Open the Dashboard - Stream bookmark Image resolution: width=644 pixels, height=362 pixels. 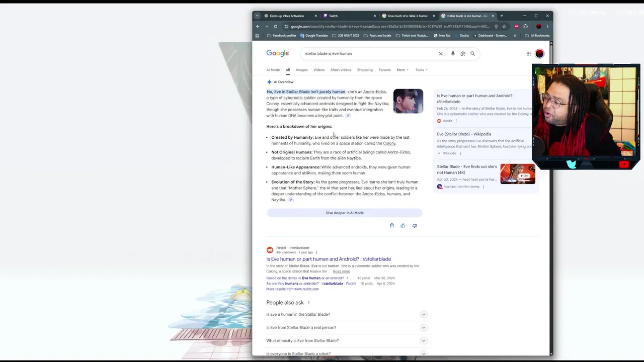pos(490,36)
